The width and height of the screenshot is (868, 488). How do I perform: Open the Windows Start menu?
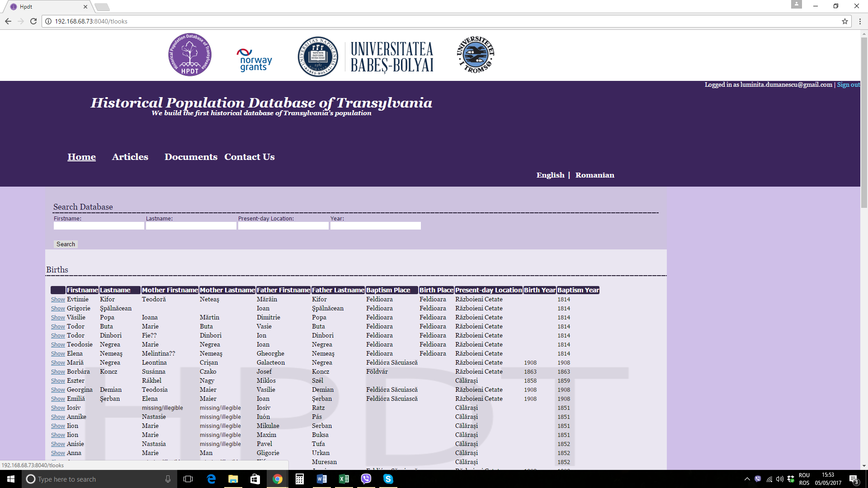11,479
